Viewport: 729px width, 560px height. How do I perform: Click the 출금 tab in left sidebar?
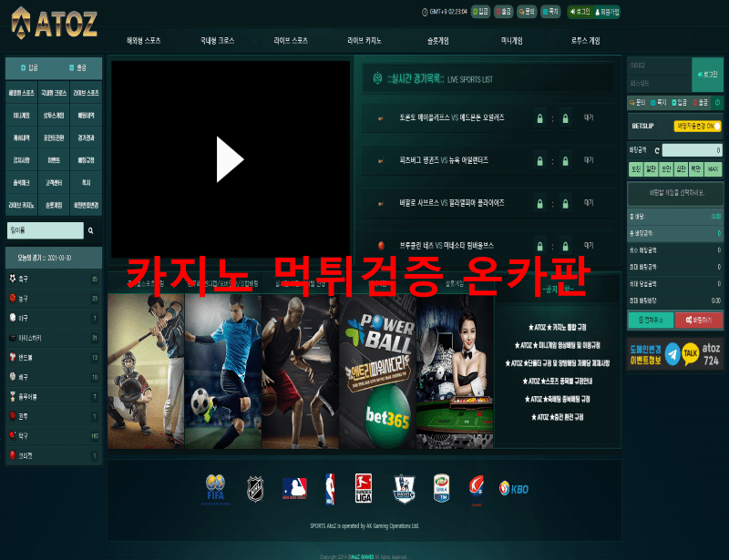(x=77, y=68)
